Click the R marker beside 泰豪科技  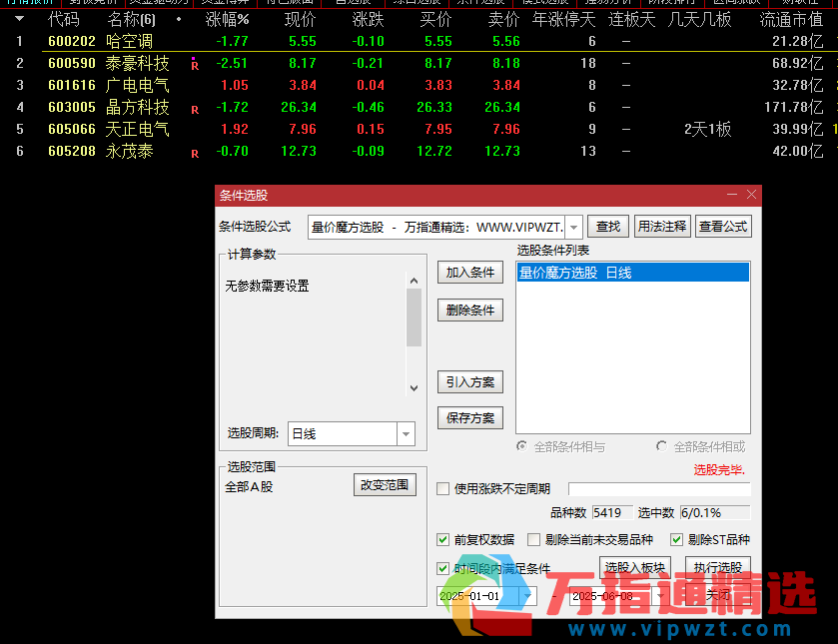click(194, 65)
